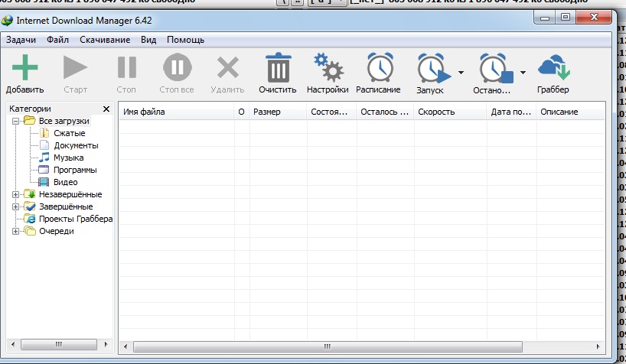The height and width of the screenshot is (364, 626).
Task: Open the Запуск dropdown arrow
Action: pyautogui.click(x=461, y=73)
